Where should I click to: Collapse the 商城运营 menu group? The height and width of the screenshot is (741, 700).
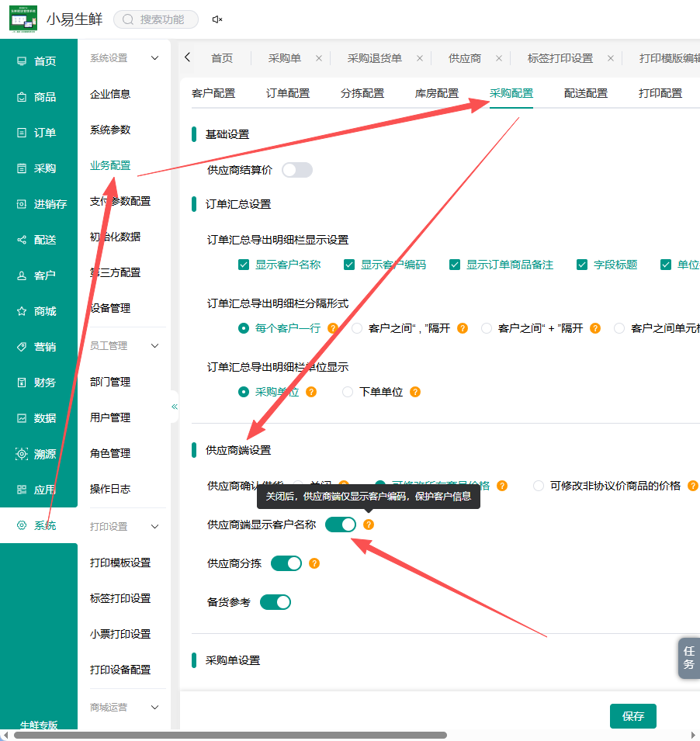click(154, 708)
